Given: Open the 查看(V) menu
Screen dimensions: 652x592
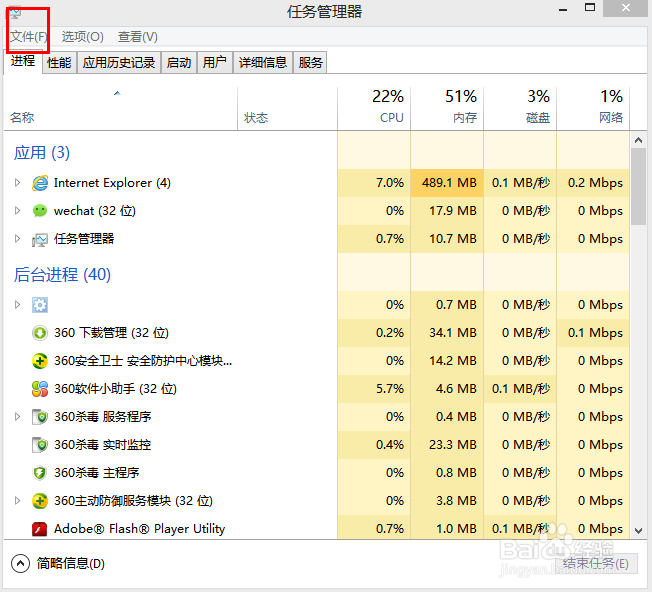Looking at the screenshot, I should pos(138,37).
